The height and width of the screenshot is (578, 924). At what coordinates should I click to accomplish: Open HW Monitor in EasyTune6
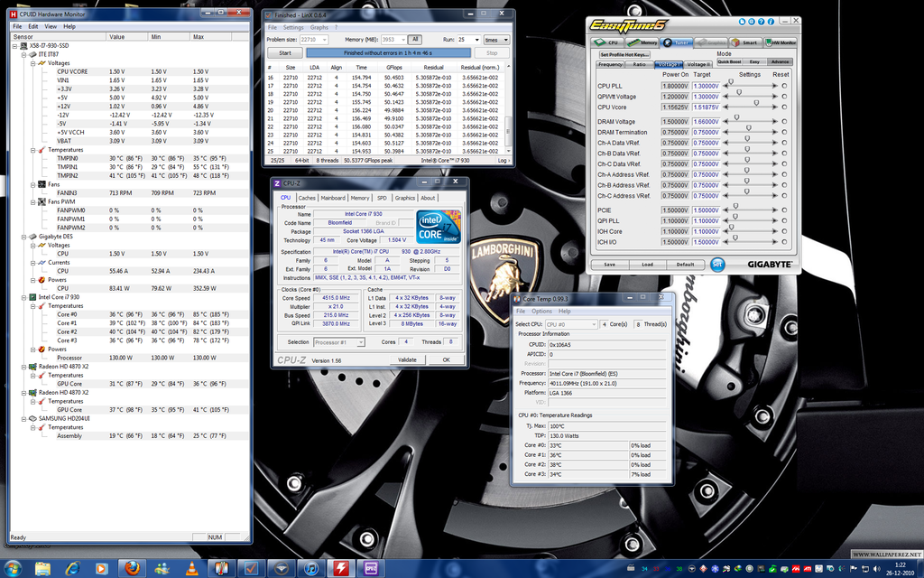click(781, 42)
